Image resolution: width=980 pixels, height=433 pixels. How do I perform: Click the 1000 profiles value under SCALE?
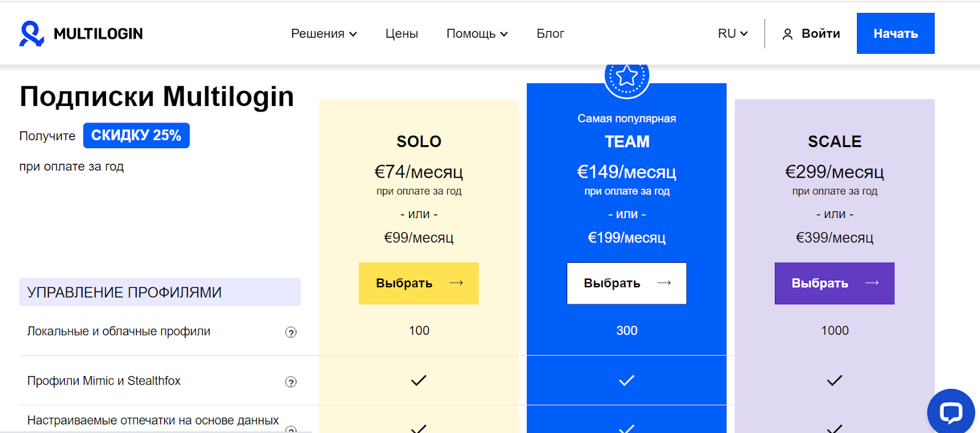[x=835, y=331]
